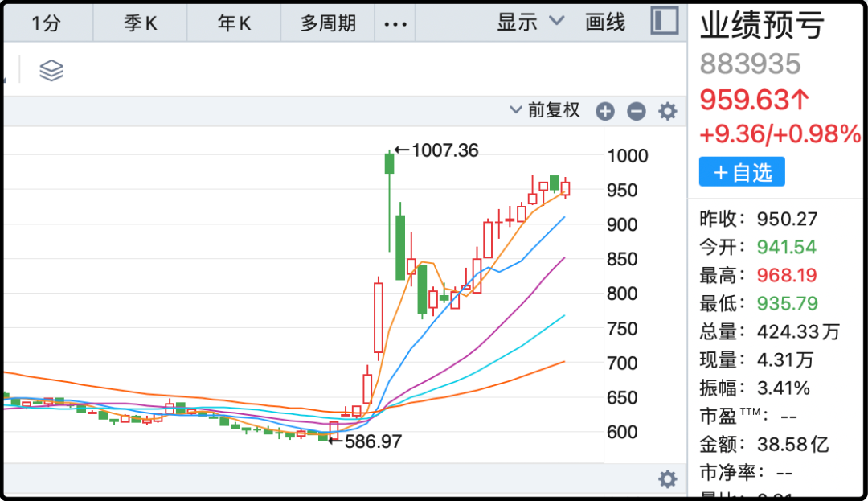The image size is (868, 501).
Task: Open chart settings gear beside 前复权
Action: [668, 112]
